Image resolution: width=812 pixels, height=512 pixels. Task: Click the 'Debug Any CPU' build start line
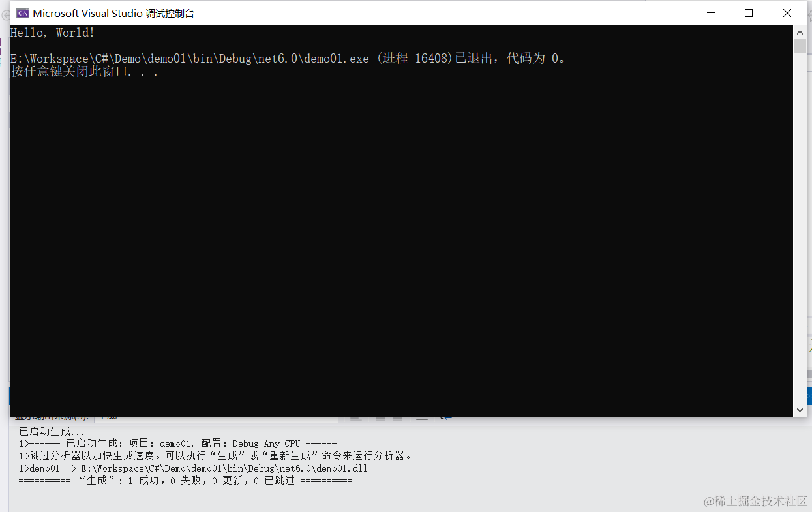(177, 444)
